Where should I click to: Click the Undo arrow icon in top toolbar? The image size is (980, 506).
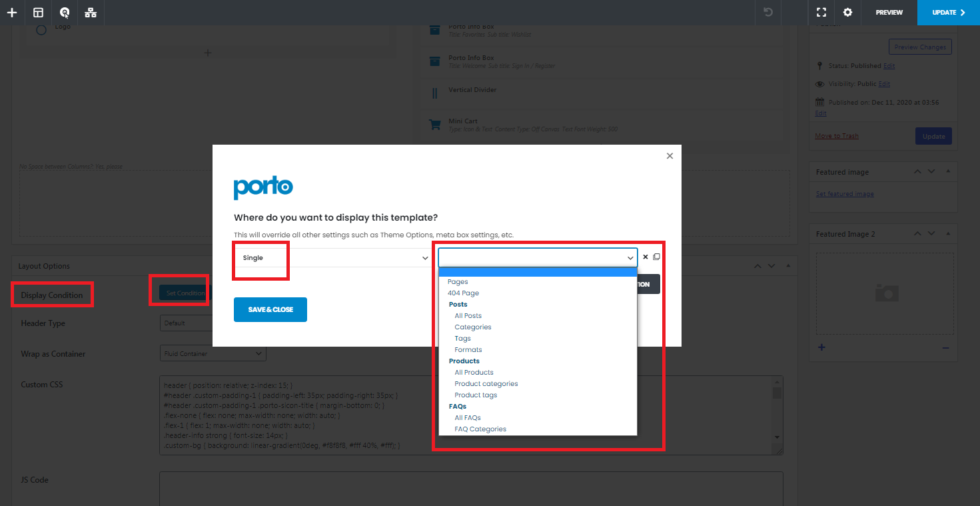pyautogui.click(x=768, y=12)
